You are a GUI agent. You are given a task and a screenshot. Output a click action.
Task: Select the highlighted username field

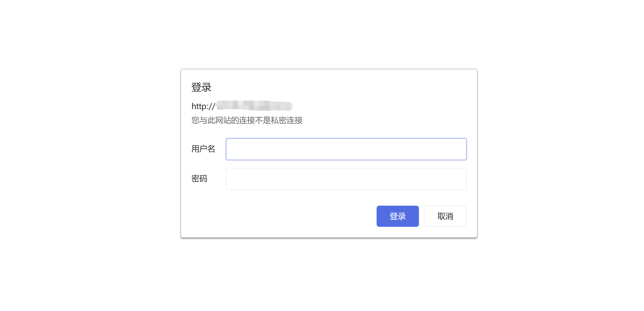click(346, 149)
